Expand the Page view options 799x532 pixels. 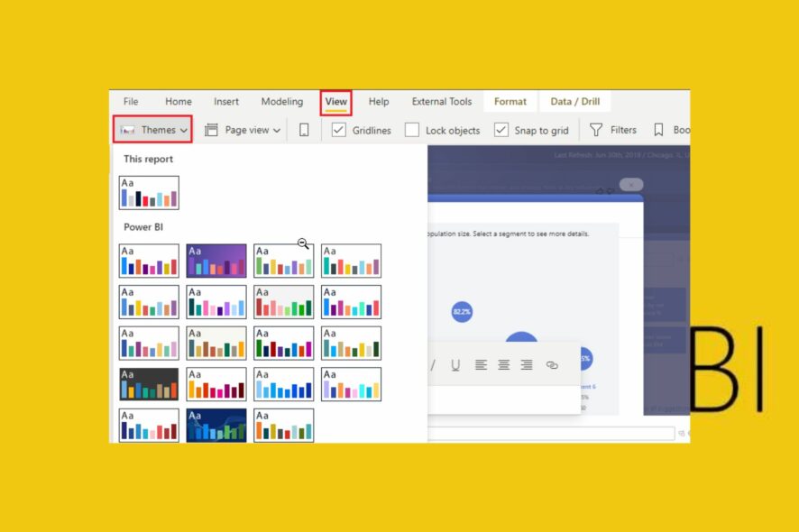pos(243,129)
